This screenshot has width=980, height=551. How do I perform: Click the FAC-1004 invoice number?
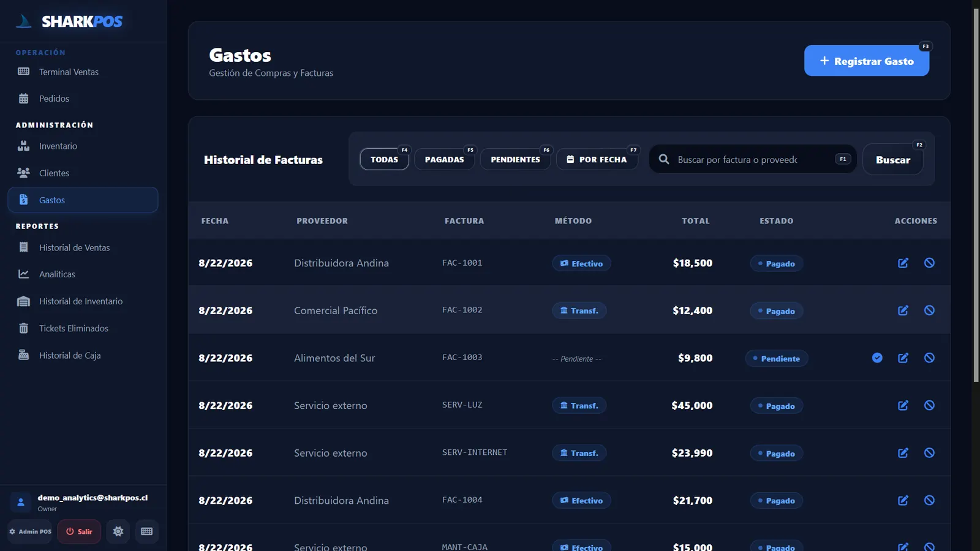click(462, 500)
